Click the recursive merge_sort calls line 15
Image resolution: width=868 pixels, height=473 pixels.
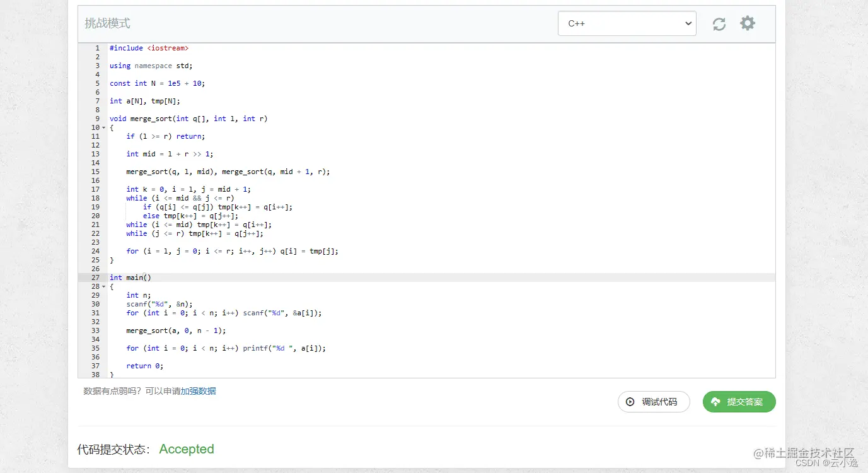[x=228, y=172]
